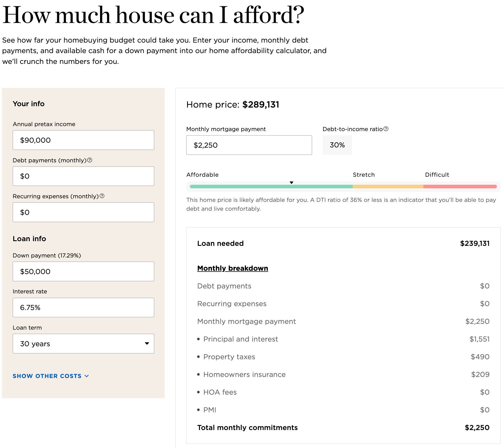
Task: Click the Recurring expenses help icon
Action: tap(102, 196)
